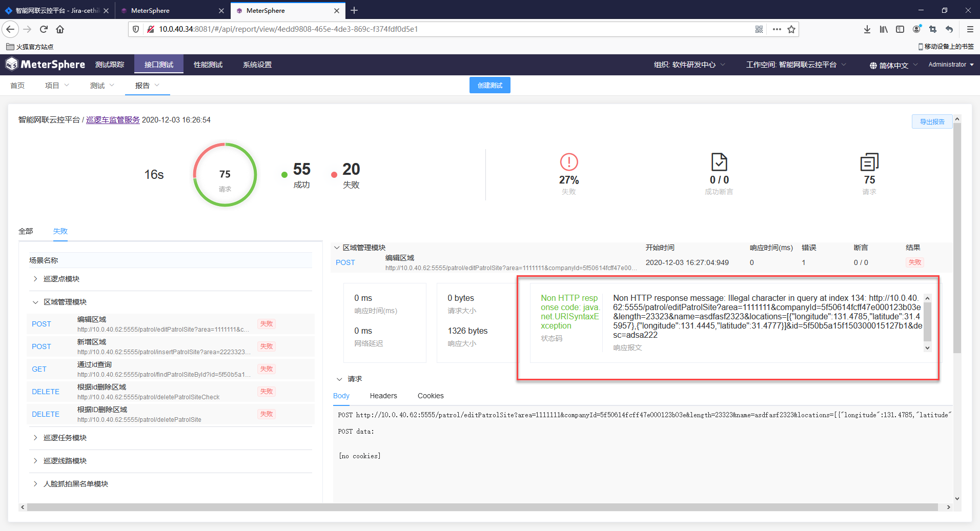Select the GET 通过id查询 request row
980x531 pixels.
point(170,369)
